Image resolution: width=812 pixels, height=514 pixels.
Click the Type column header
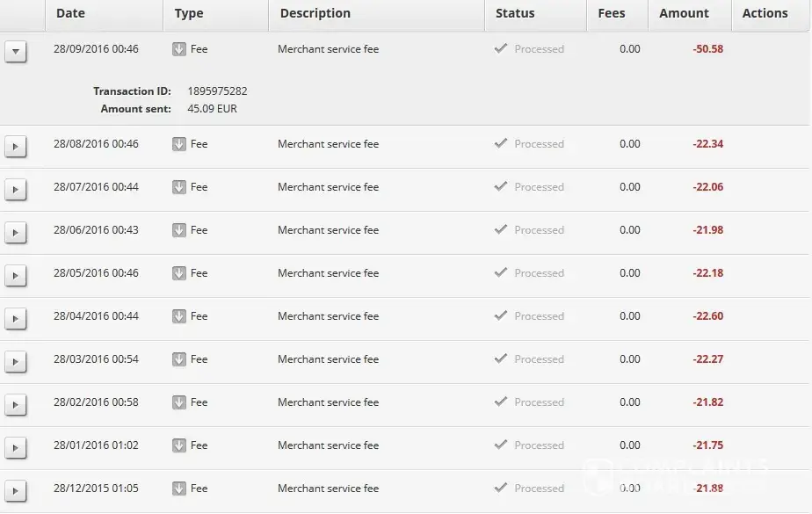189,13
